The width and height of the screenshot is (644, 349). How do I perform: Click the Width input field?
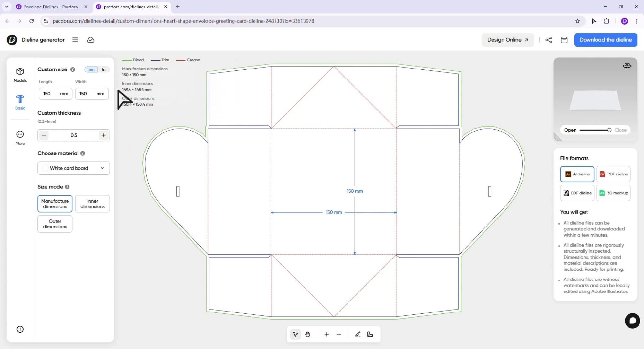coord(92,94)
